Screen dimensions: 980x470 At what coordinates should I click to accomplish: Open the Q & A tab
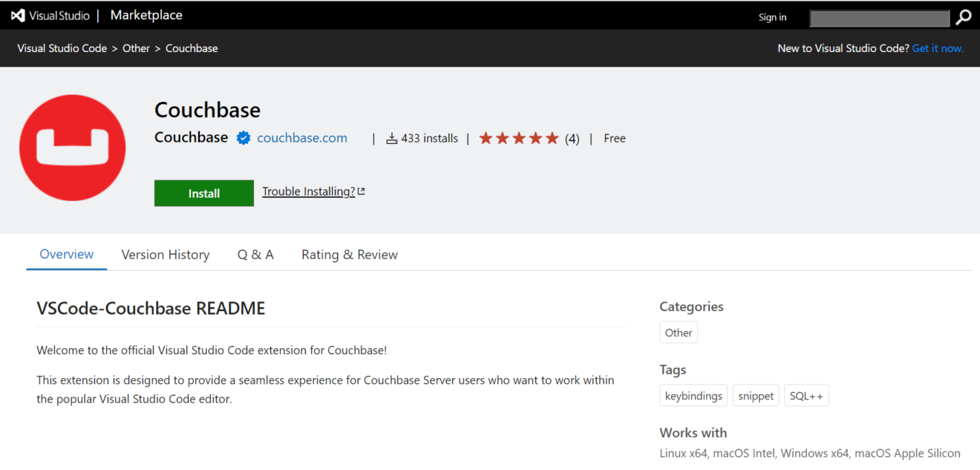[255, 254]
